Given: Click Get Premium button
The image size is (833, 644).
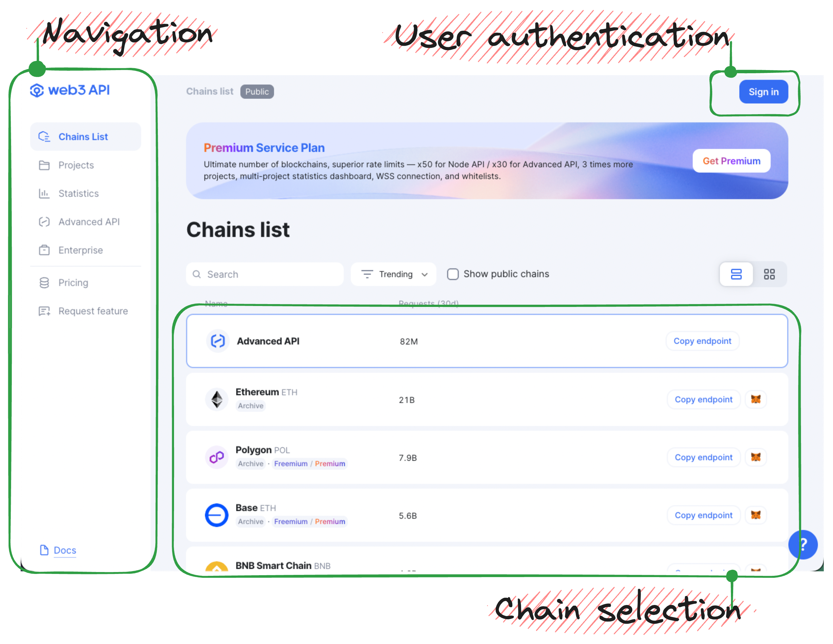Looking at the screenshot, I should pos(732,160).
